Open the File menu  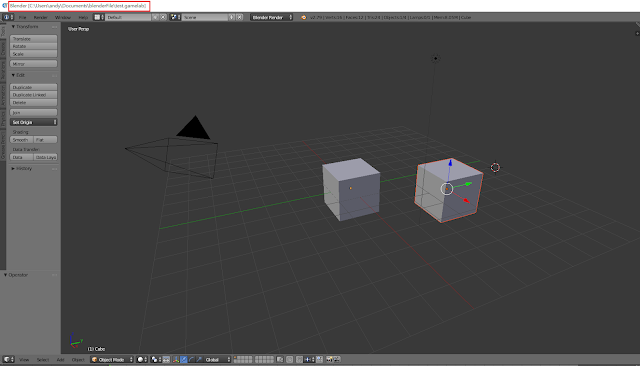[22, 18]
